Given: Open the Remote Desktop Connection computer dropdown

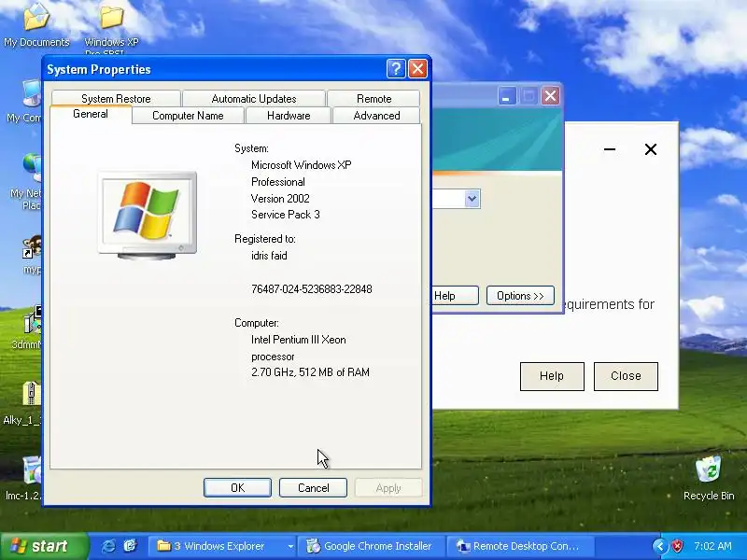Looking at the screenshot, I should pyautogui.click(x=472, y=199).
